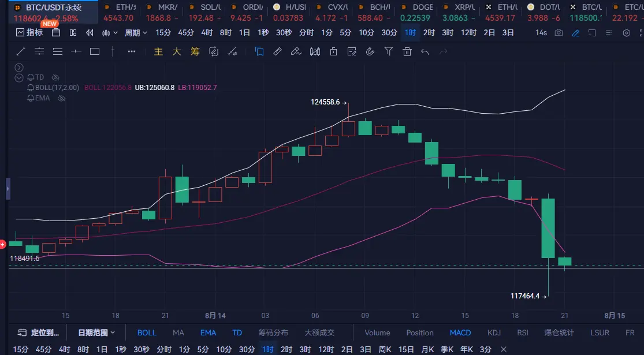This screenshot has height=355, width=644.
Task: Enable the KDJ sub-indicator
Action: pyautogui.click(x=494, y=332)
